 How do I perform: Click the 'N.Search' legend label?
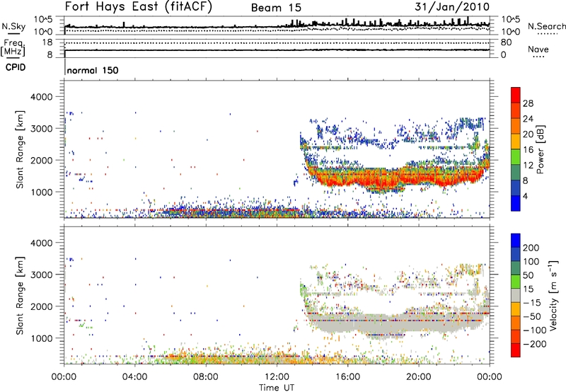click(546, 26)
